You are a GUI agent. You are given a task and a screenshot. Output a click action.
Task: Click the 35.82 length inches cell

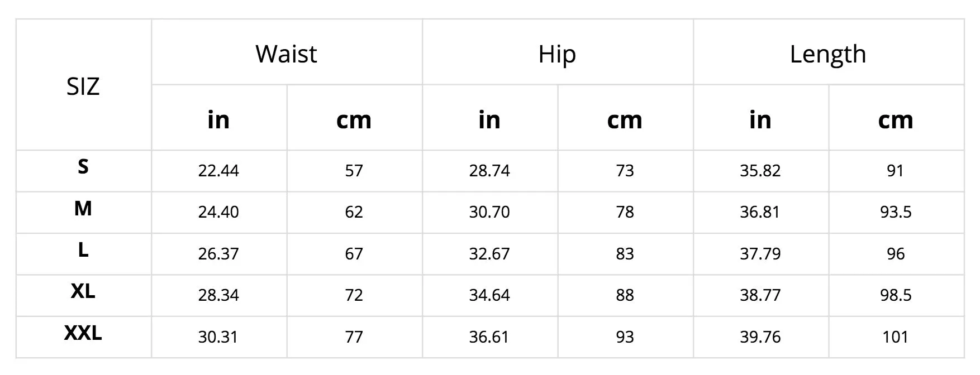click(x=760, y=171)
